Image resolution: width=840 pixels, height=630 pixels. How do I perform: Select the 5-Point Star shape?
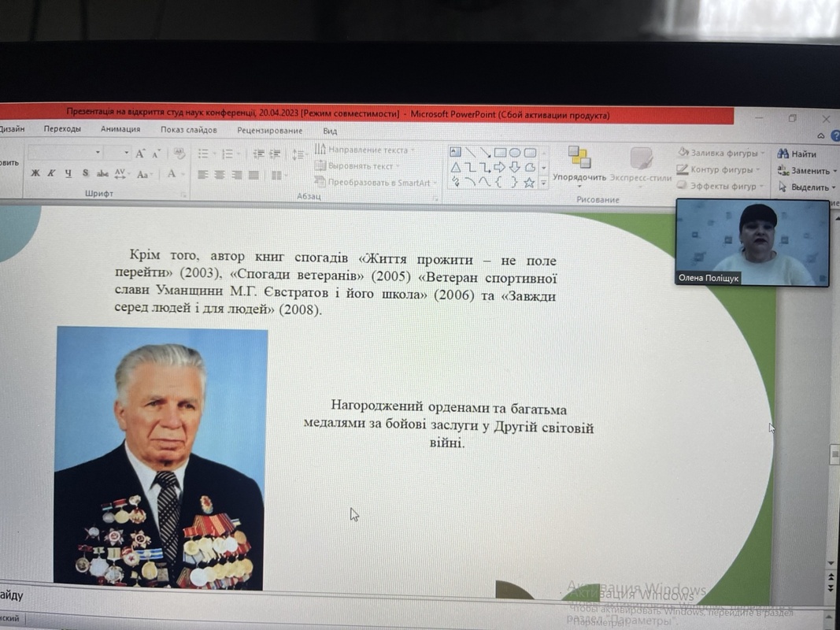[x=529, y=183]
